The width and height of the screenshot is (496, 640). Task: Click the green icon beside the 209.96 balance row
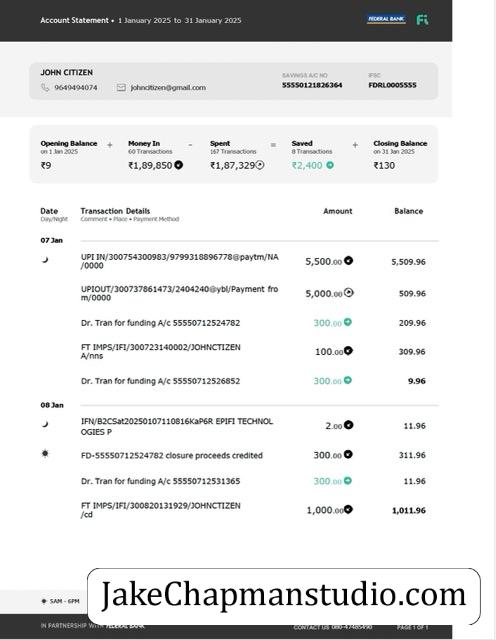pyautogui.click(x=347, y=322)
